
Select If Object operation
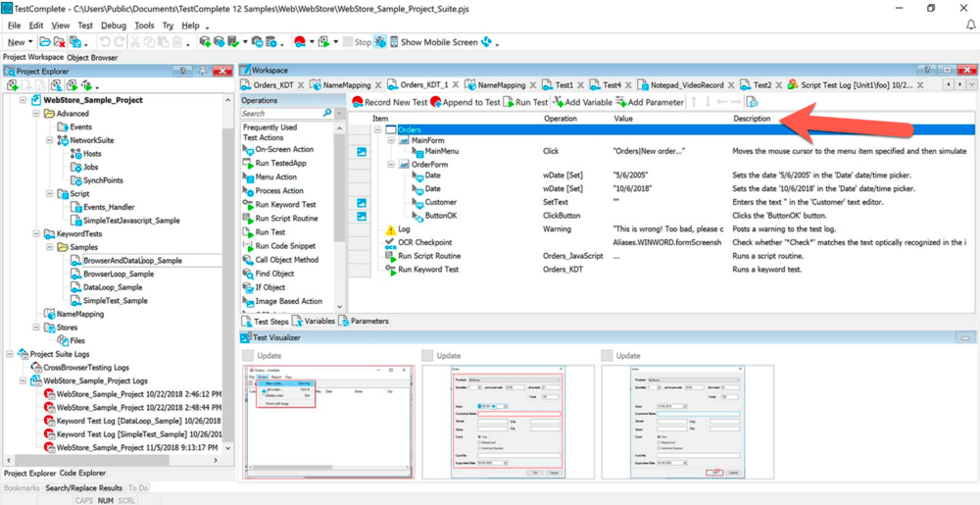coord(264,287)
